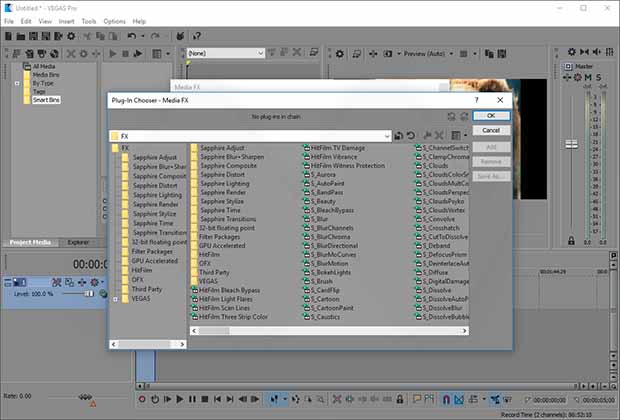The image size is (620, 420).
Task: Click the Add button in Plug-In Chooser
Action: tap(491, 147)
